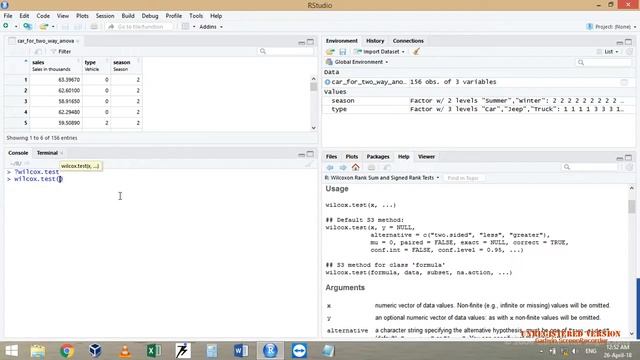Screen dimensions: 640x360
Task: Click the Help home icon
Action: [356, 167]
